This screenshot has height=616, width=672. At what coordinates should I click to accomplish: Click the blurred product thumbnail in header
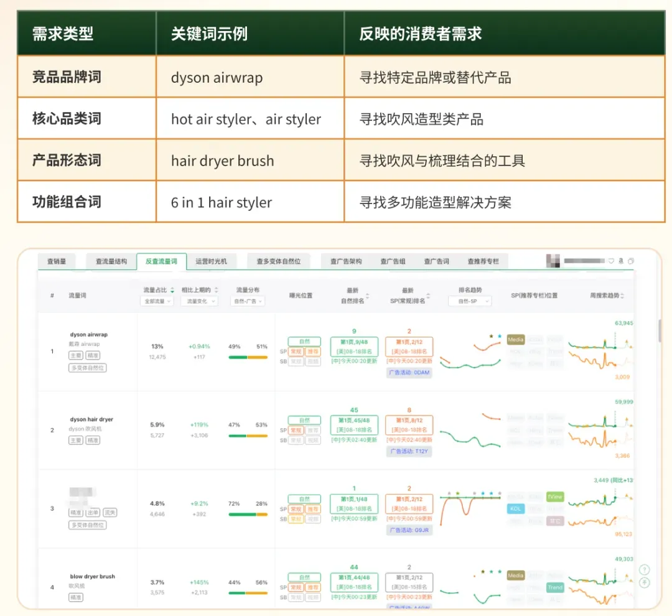pos(553,261)
